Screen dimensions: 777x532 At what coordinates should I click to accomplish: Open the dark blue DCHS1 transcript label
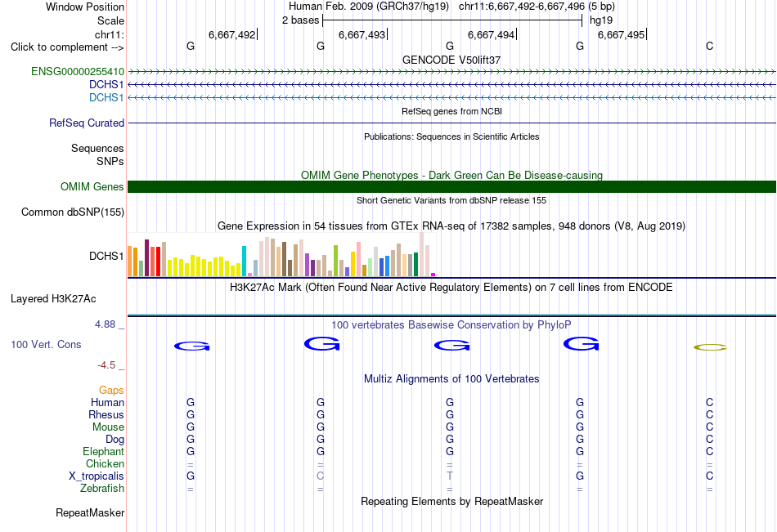click(106, 85)
